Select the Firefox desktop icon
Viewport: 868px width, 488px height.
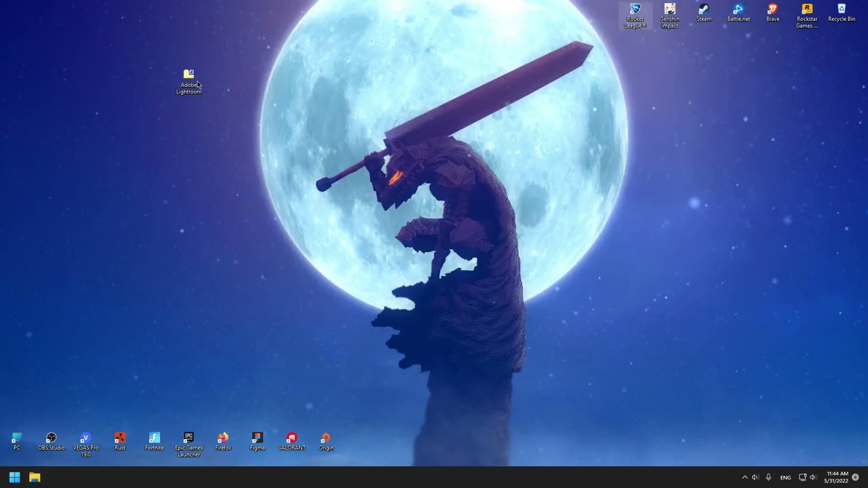(x=223, y=441)
